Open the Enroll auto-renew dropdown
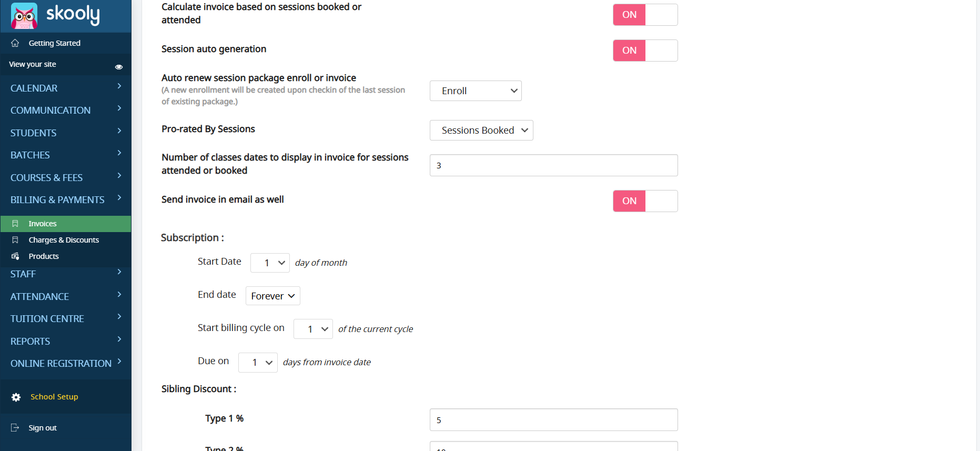This screenshot has height=451, width=980. coord(476,91)
